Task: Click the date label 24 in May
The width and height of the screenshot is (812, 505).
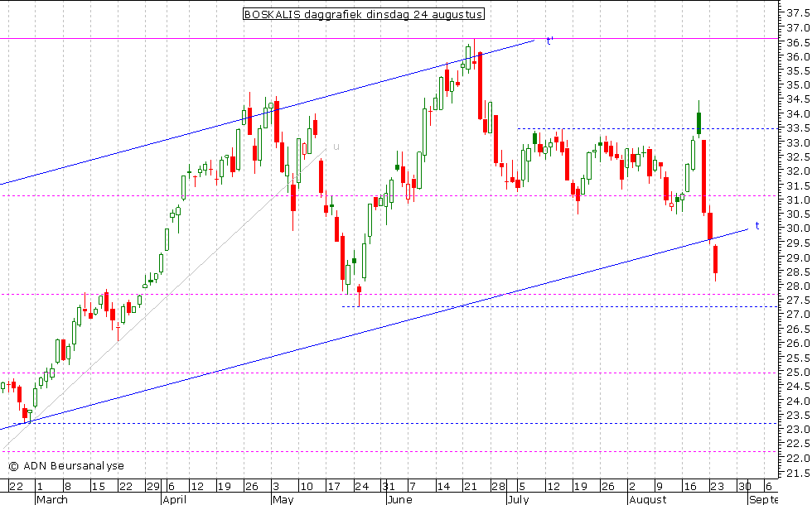Action: click(361, 487)
